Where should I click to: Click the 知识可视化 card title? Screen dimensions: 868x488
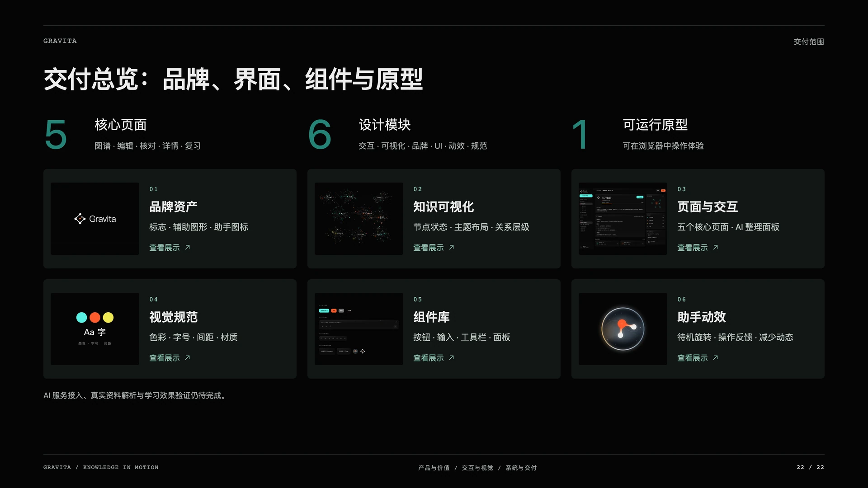click(x=443, y=207)
